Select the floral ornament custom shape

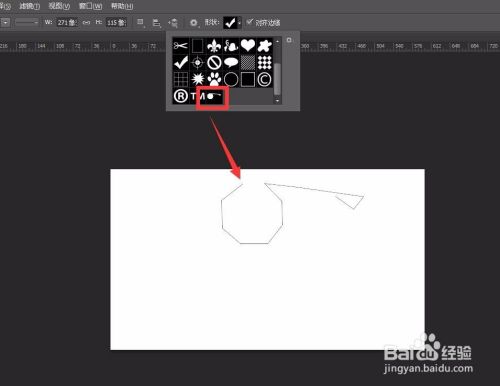pyautogui.click(x=231, y=46)
